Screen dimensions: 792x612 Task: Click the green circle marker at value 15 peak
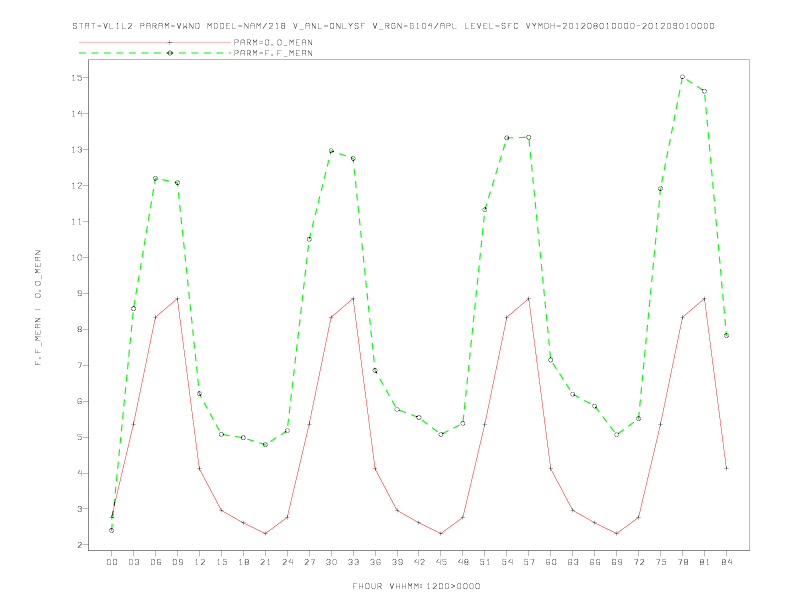click(x=682, y=77)
